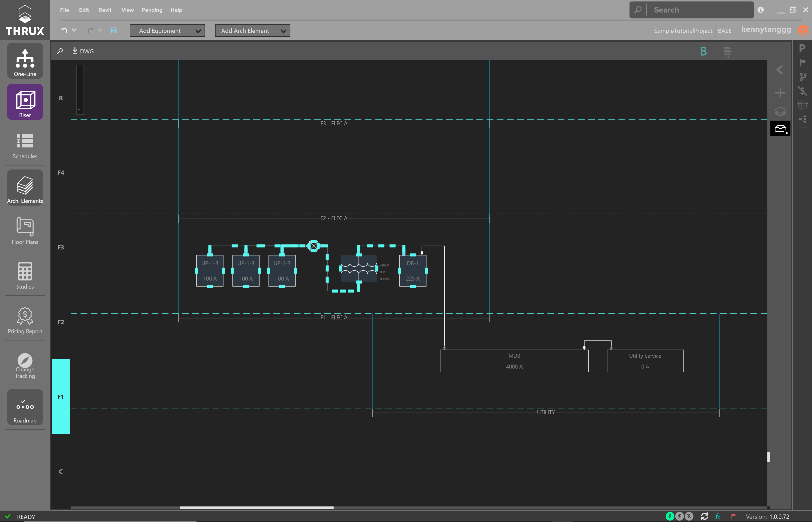Open Change Tracking
This screenshot has width=812, height=522.
coord(25,365)
